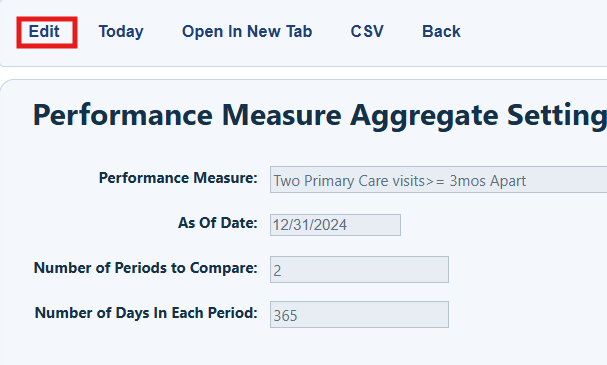
Task: Click empty toolbar area right of Back
Action: (x=534, y=32)
